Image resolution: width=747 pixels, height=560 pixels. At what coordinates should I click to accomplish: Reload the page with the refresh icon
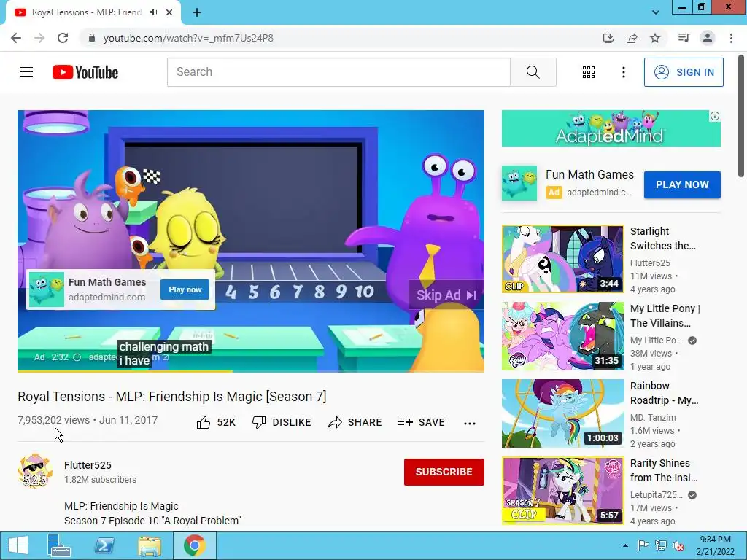click(63, 38)
